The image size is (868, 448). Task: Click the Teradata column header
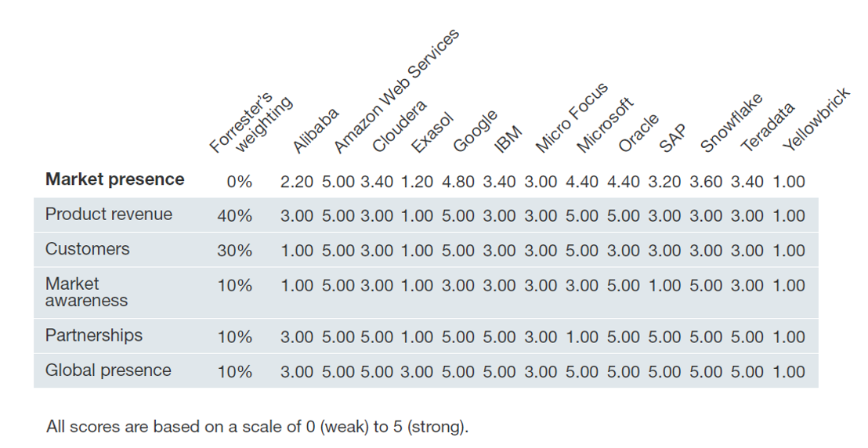pos(768,127)
